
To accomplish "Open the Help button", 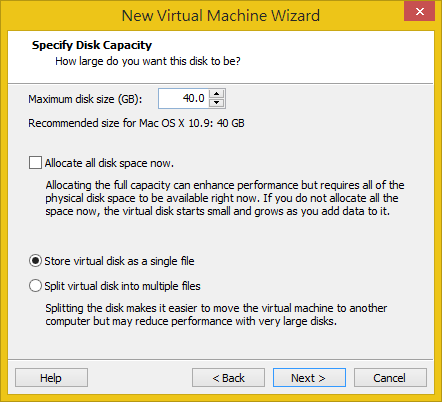I will (x=51, y=378).
